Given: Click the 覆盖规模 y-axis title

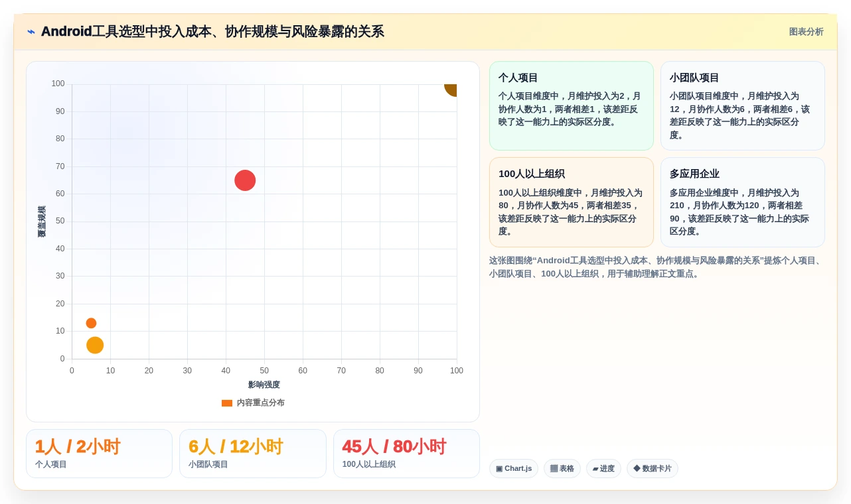Looking at the screenshot, I should (x=42, y=221).
